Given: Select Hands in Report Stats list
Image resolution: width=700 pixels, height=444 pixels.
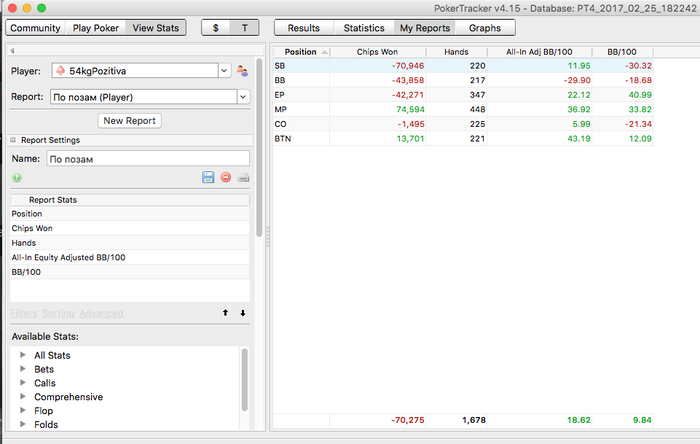Looking at the screenshot, I should coord(129,243).
